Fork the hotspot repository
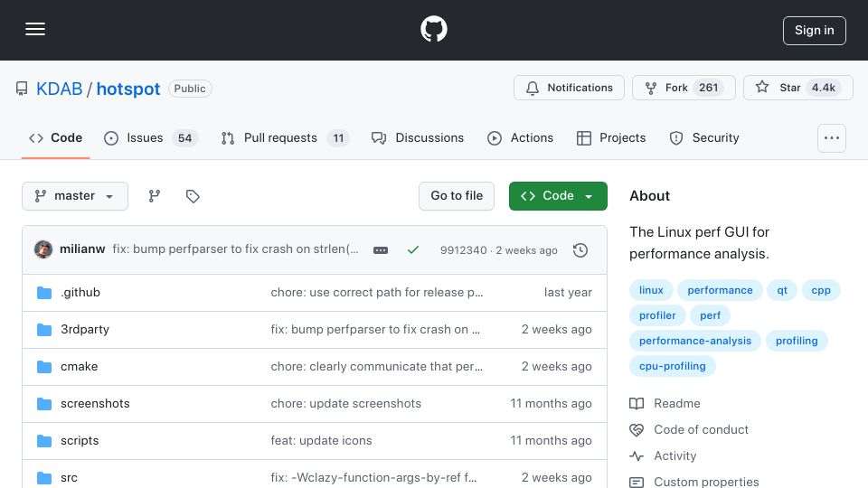 coord(684,88)
